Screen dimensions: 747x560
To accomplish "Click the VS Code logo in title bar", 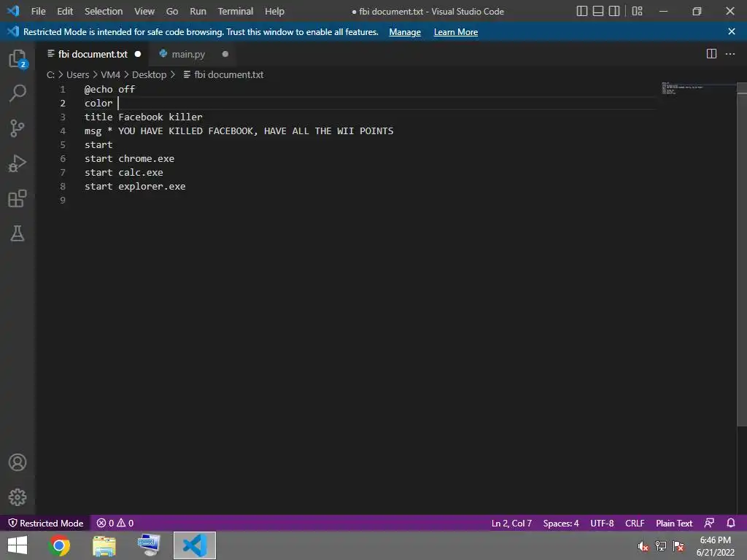I will tap(13, 10).
